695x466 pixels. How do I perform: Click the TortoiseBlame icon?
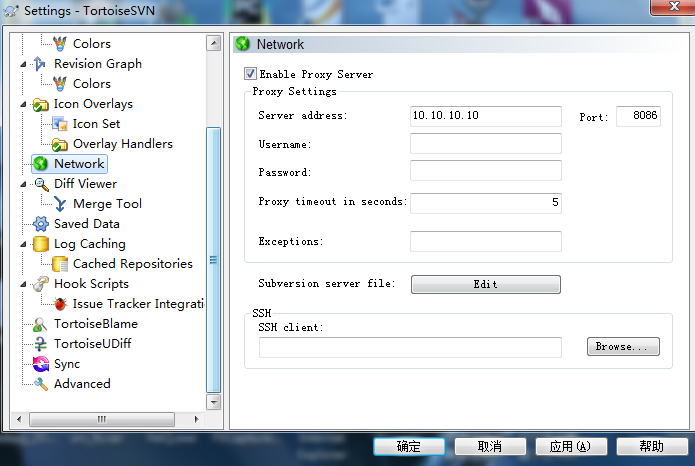click(x=40, y=324)
